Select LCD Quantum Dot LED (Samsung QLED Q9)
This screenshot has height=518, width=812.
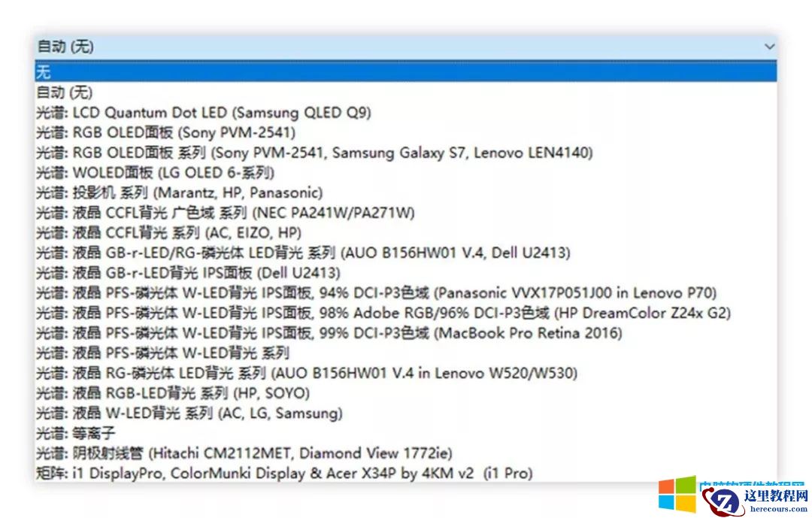pos(406,113)
